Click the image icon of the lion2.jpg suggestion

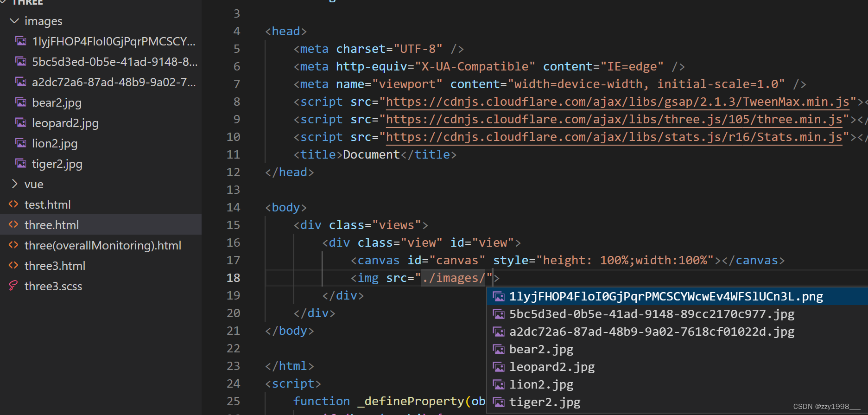pyautogui.click(x=499, y=384)
